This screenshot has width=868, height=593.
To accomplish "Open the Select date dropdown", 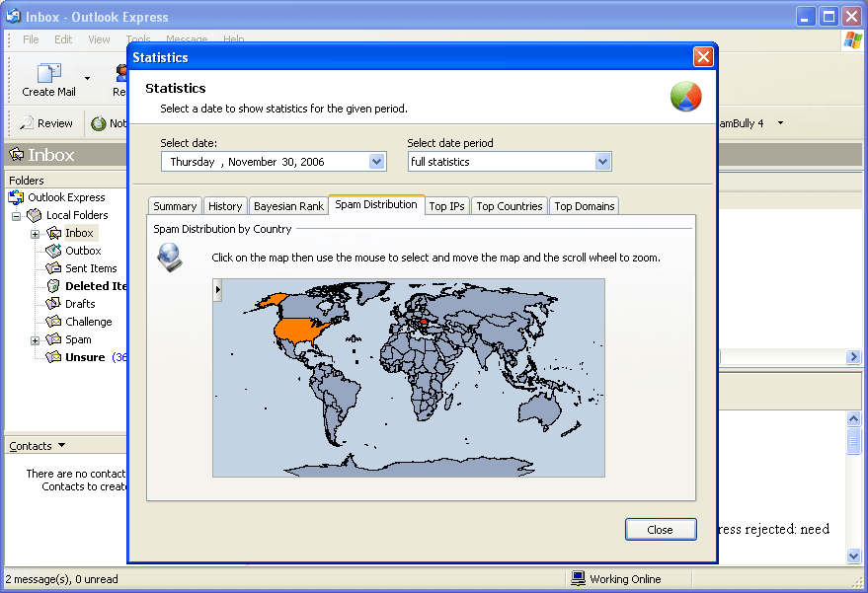I will [x=376, y=162].
